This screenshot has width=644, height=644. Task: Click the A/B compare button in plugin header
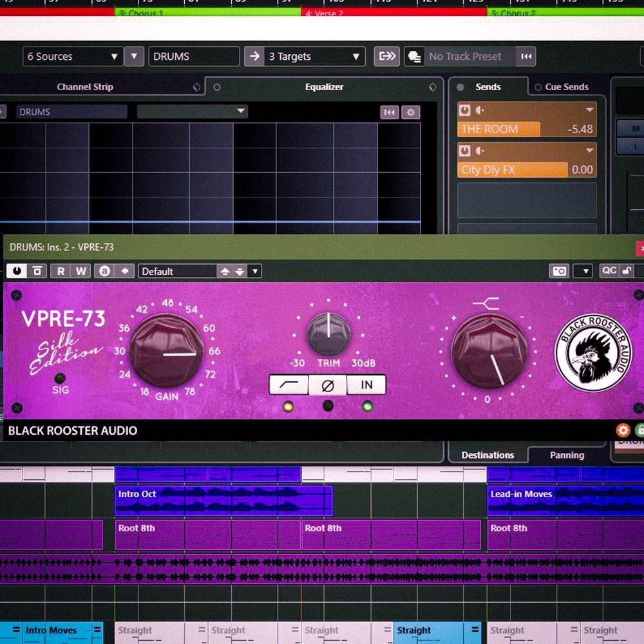point(37,271)
